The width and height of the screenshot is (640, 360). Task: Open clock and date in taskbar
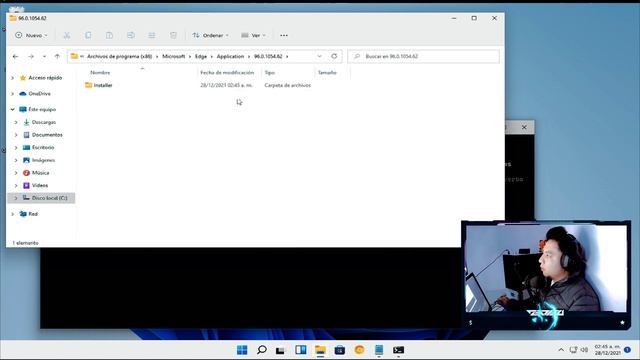[x=607, y=350]
